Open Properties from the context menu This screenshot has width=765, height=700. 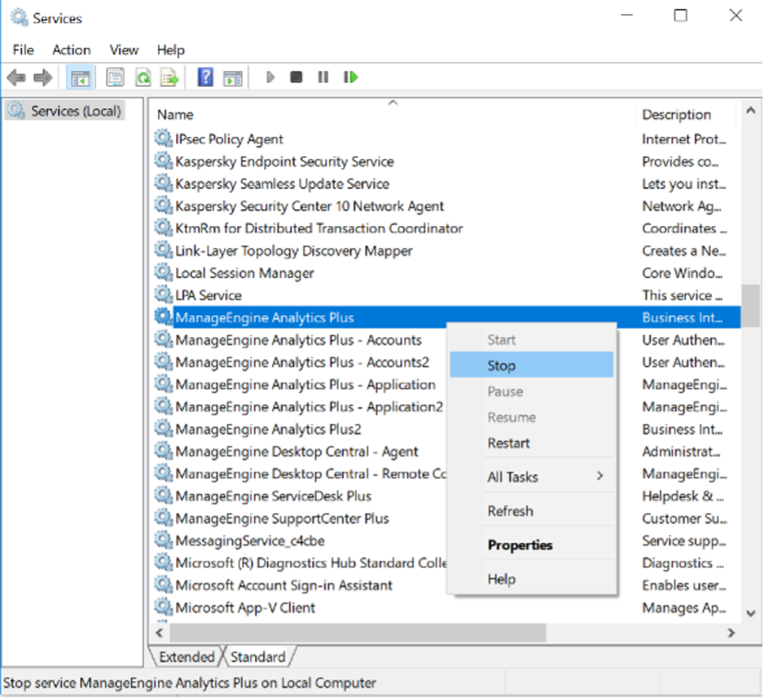[531, 544]
